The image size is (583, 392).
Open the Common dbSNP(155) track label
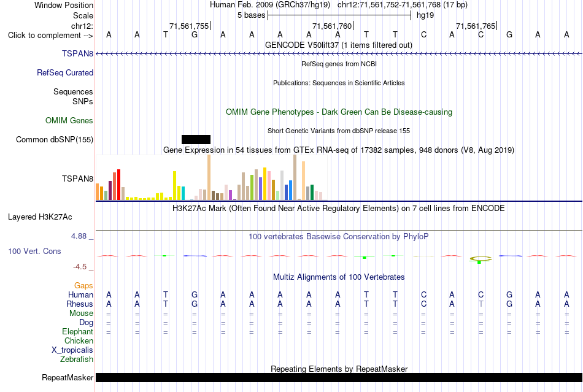(54, 139)
